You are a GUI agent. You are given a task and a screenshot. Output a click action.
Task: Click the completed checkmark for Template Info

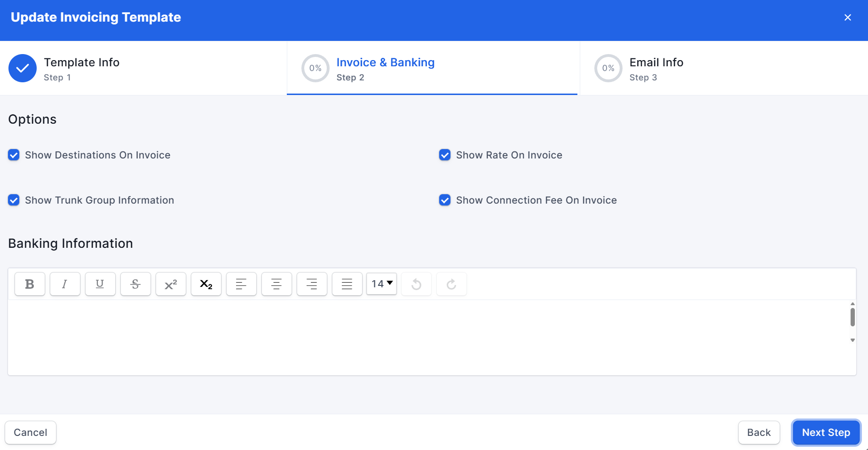click(23, 68)
